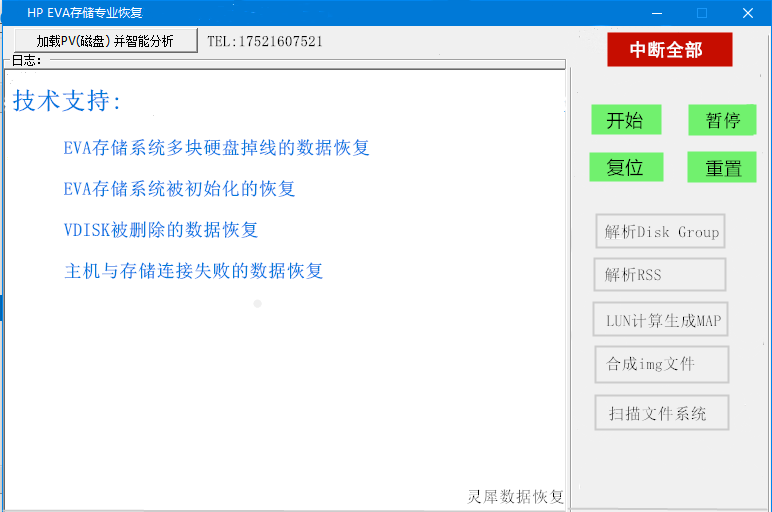Screen dimensions: 772x512
Task: Click the green 复位 button
Action: tap(626, 167)
